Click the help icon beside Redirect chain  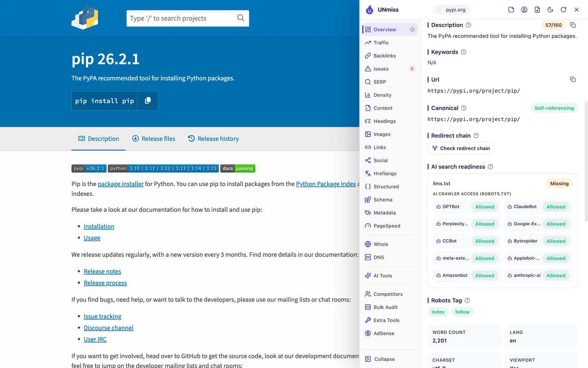pos(476,136)
